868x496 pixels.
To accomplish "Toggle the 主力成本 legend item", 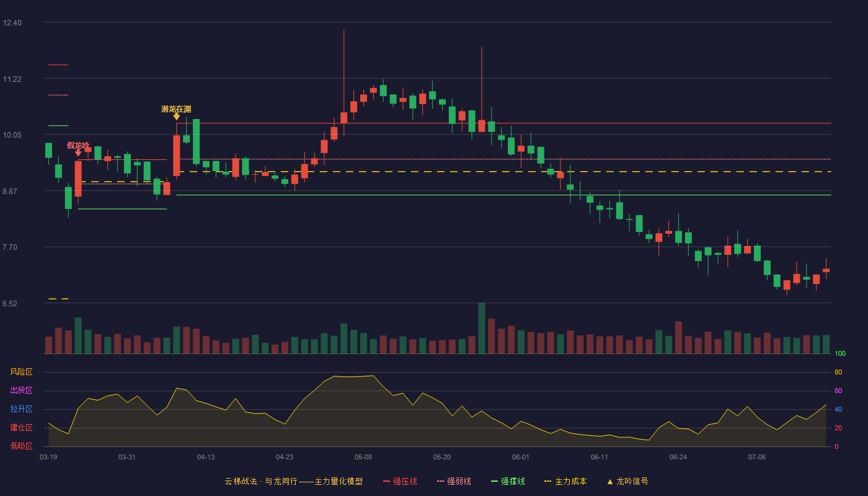I will [565, 481].
